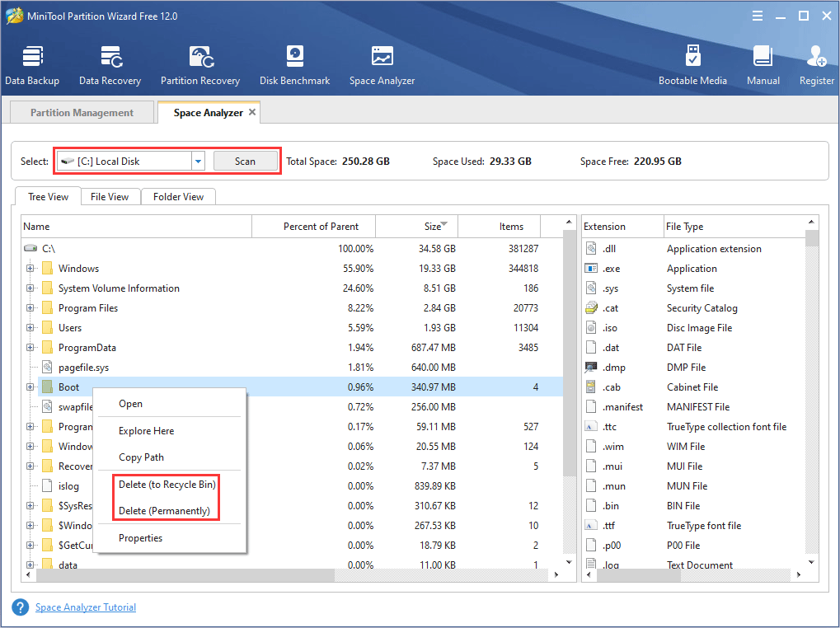
Task: Switch to the File View tab
Action: pos(110,196)
